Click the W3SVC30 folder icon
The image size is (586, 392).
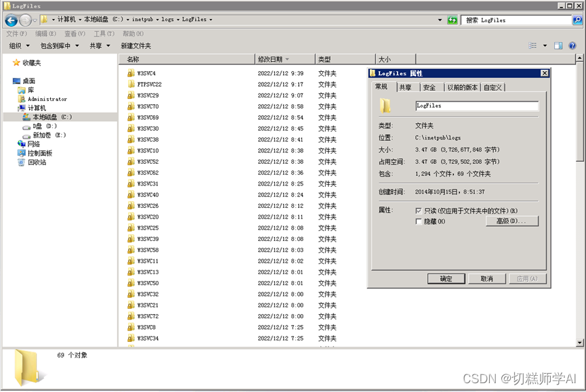[131, 128]
